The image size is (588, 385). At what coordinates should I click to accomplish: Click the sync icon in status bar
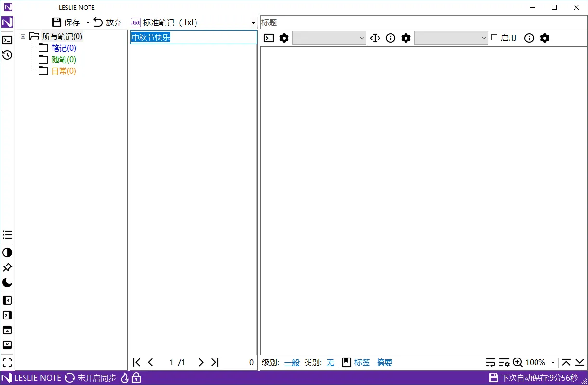(70, 378)
